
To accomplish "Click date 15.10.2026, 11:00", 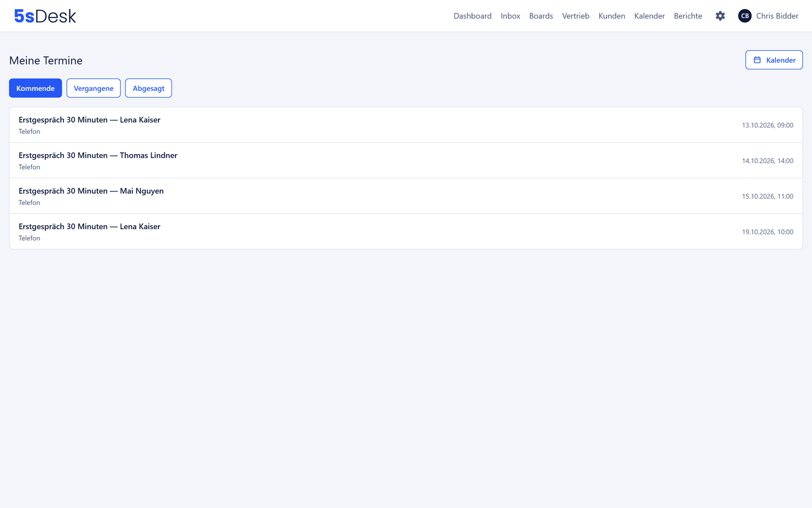I will tap(767, 196).
